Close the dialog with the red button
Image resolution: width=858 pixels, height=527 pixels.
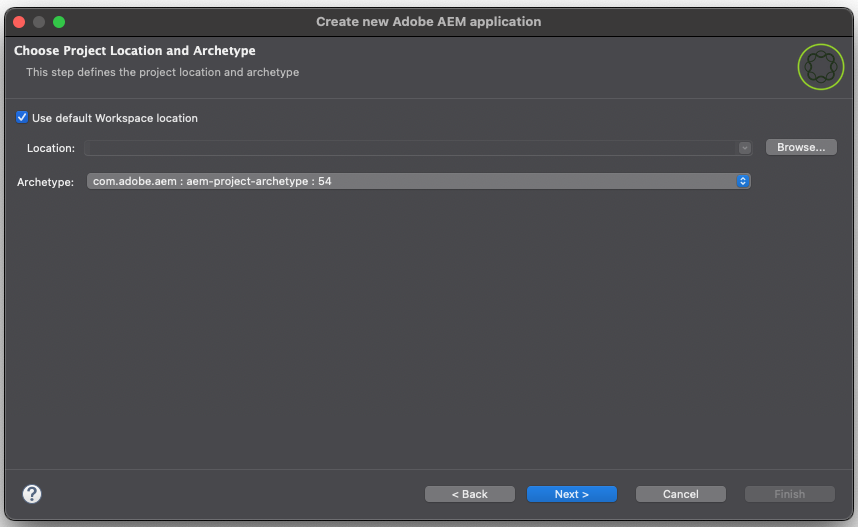click(x=19, y=21)
